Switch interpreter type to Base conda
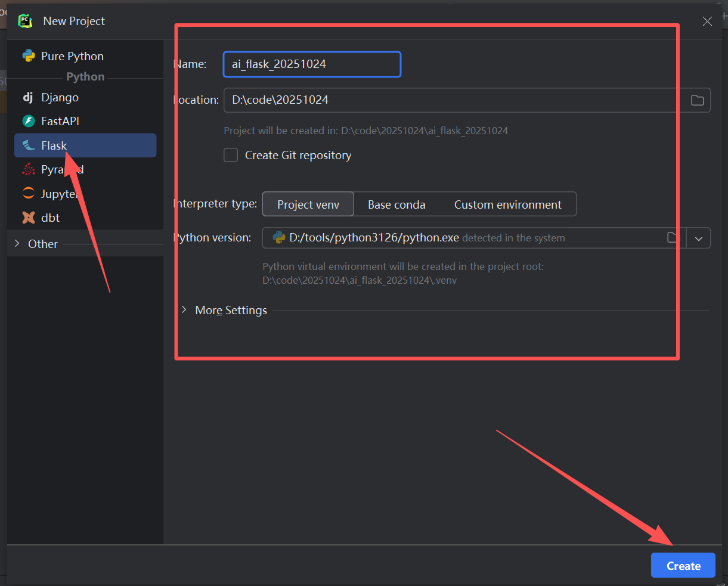The image size is (728, 586). [396, 204]
